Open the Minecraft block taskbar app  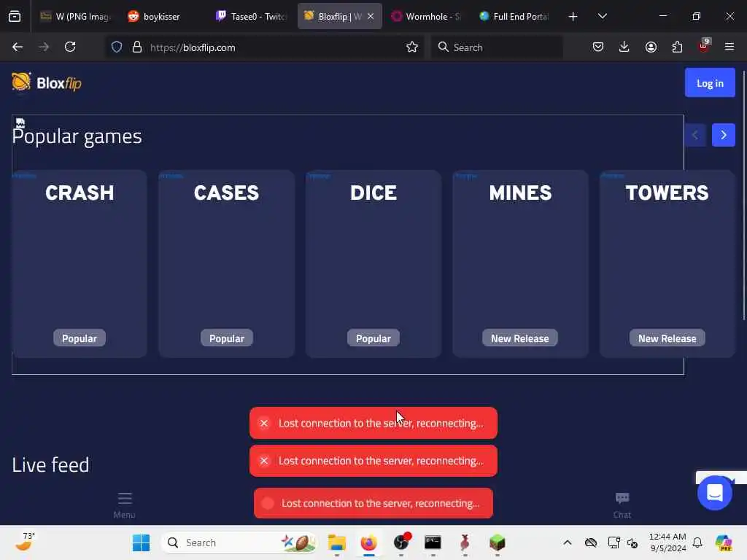pyautogui.click(x=498, y=542)
